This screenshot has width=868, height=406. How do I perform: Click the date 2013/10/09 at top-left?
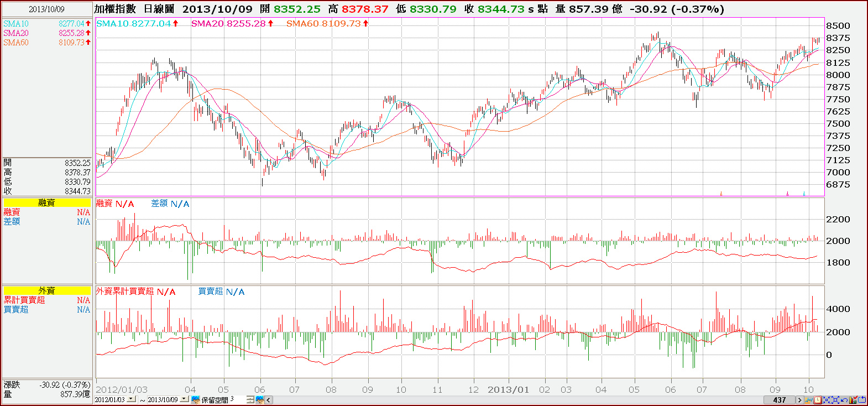tap(46, 9)
